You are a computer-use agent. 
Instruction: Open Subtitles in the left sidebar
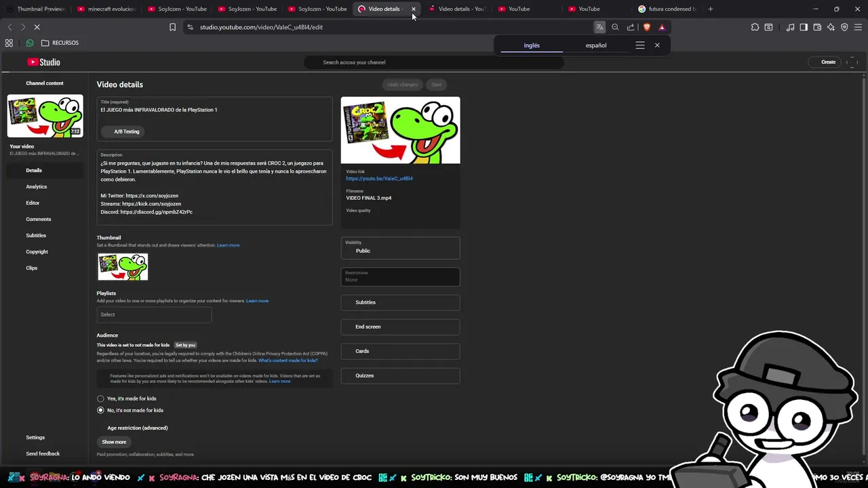point(36,235)
